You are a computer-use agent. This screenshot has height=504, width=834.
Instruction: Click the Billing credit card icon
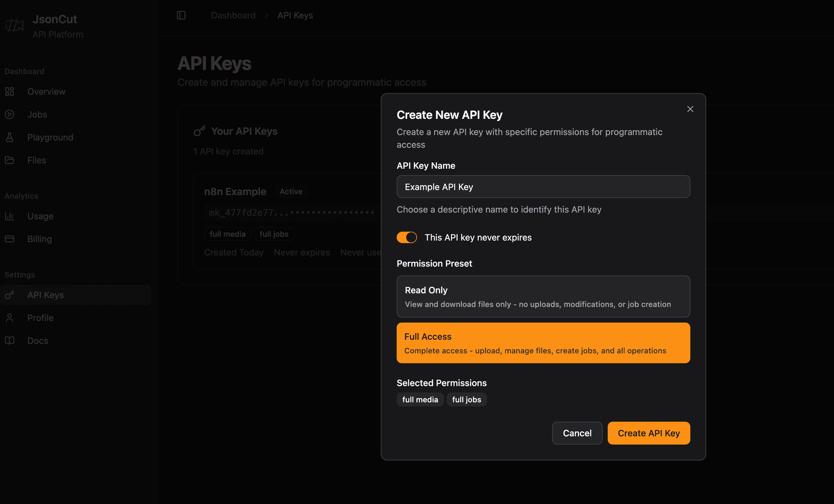click(10, 239)
